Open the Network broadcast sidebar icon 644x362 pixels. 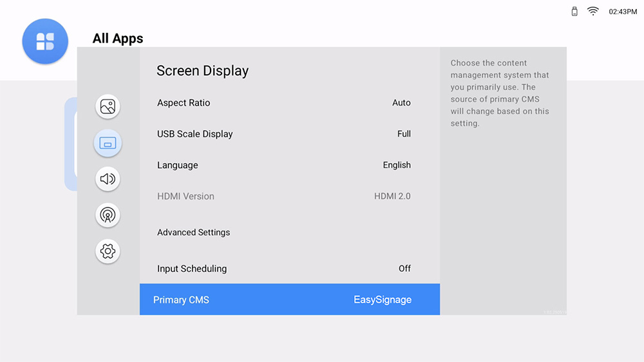(108, 215)
